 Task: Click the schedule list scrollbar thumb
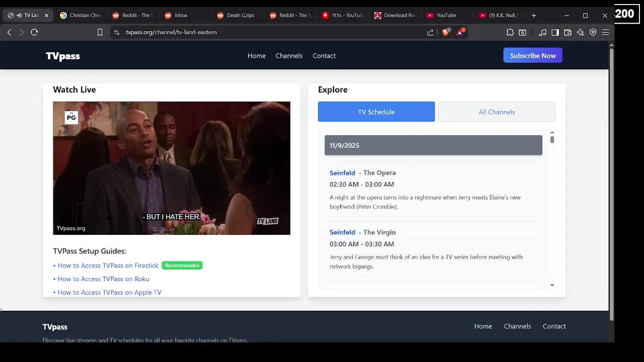[x=552, y=139]
